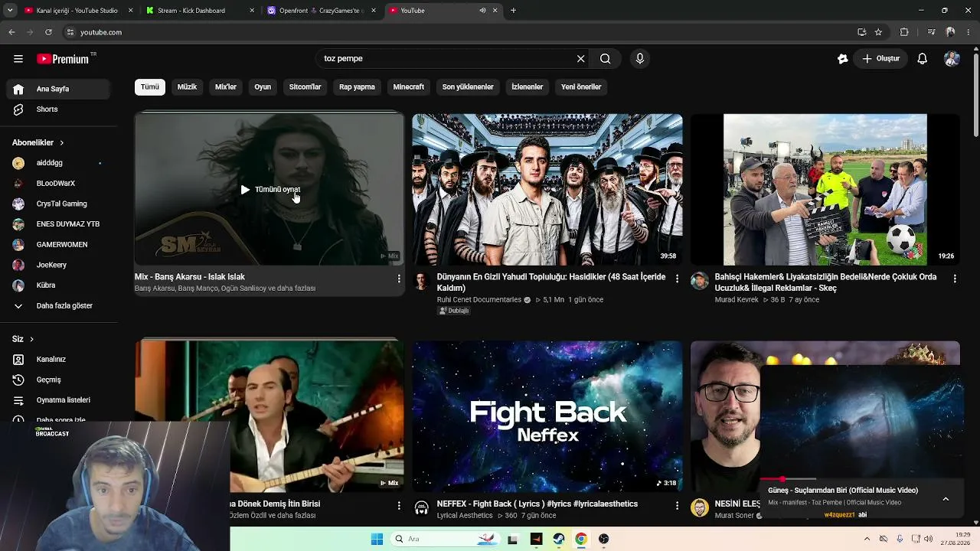Select the Mix'ler filter chip
980x551 pixels.
click(x=226, y=87)
